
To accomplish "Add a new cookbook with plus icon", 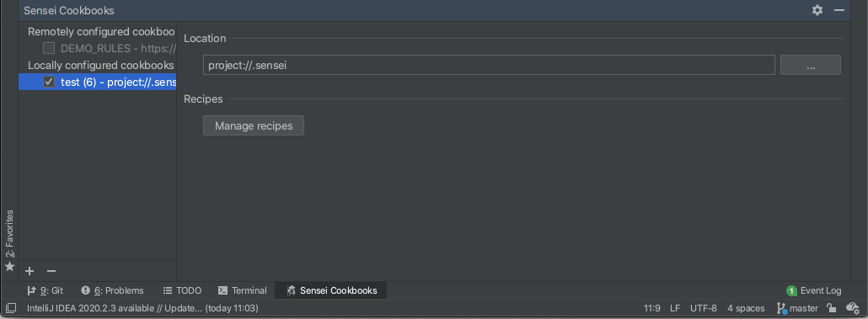I will pos(29,271).
